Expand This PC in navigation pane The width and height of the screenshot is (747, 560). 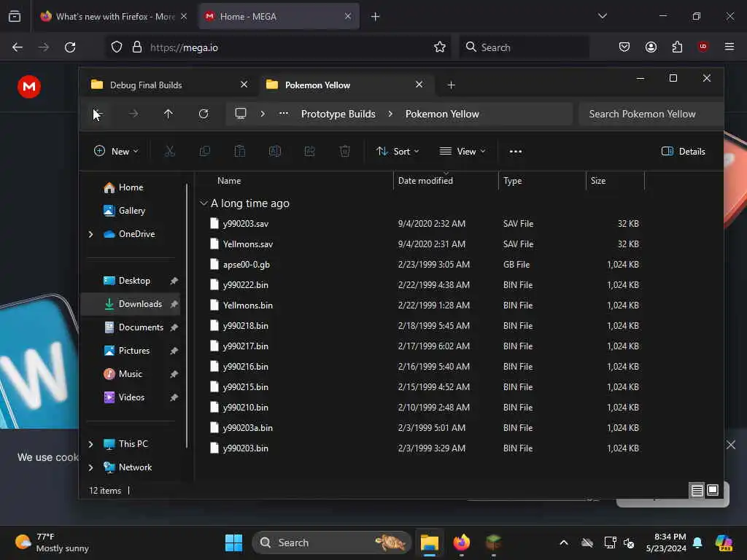pos(90,444)
